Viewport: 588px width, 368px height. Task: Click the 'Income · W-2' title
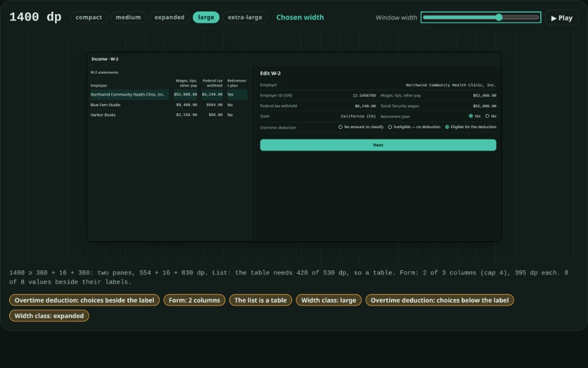pos(105,59)
